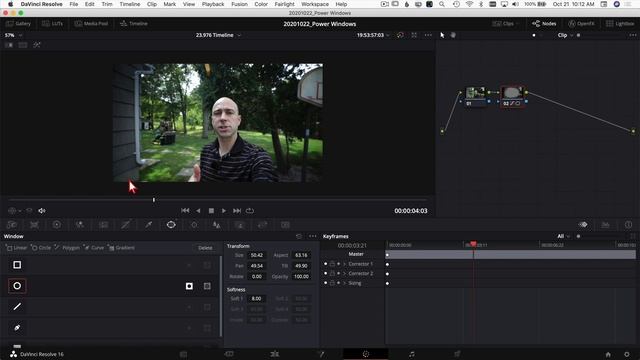The width and height of the screenshot is (640, 360).
Task: Switch to the Deliver page icon
Action: 457,354
